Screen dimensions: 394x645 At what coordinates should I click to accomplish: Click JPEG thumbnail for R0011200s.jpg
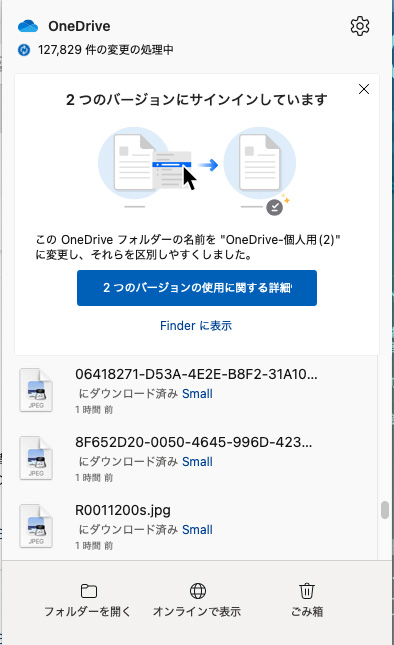click(x=36, y=526)
